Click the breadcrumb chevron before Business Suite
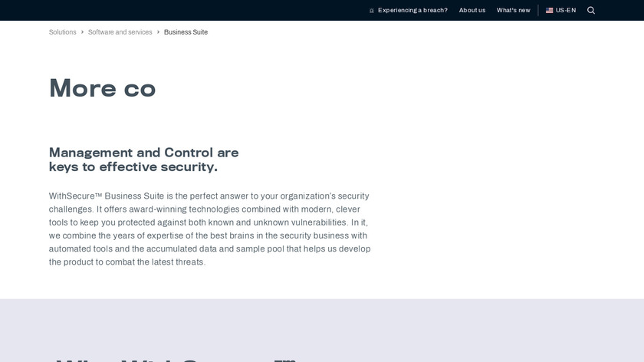Image resolution: width=644 pixels, height=362 pixels. coord(158,32)
